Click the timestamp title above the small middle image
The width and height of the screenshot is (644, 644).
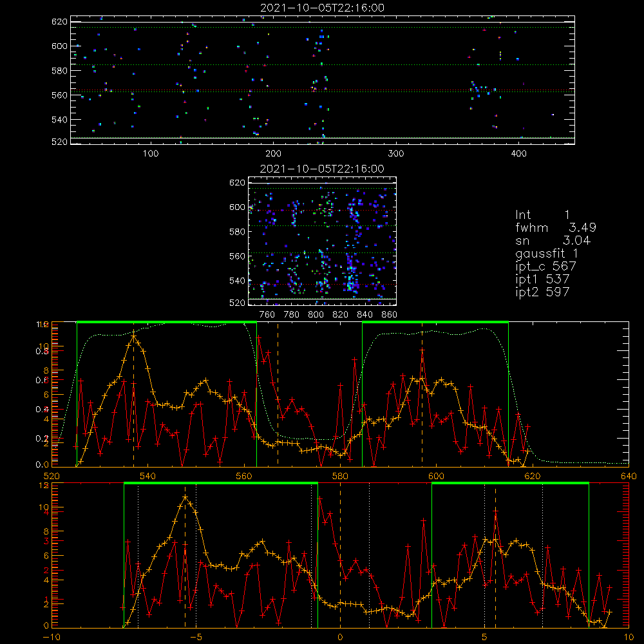323,169
